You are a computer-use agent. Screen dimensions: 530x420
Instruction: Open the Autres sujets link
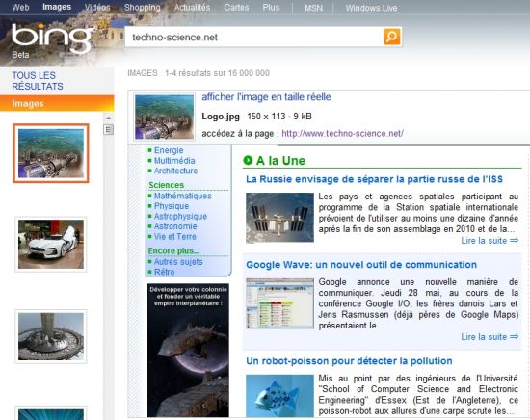coord(178,262)
